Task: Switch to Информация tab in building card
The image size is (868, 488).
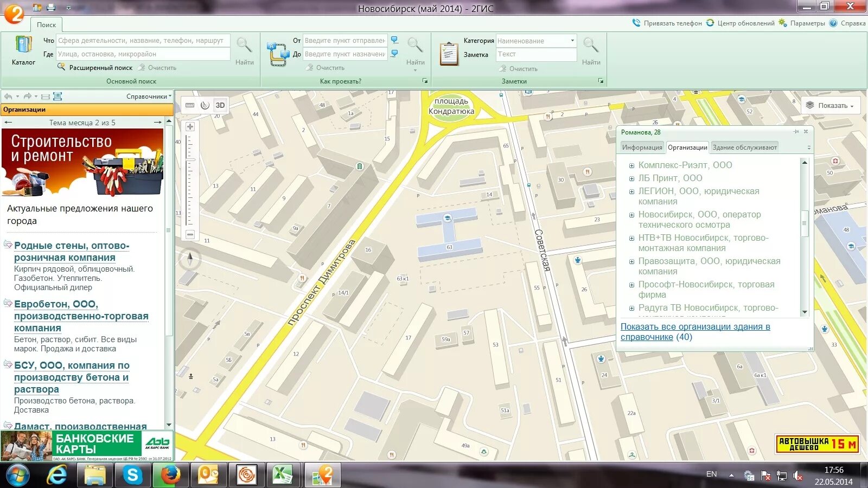Action: tap(642, 147)
